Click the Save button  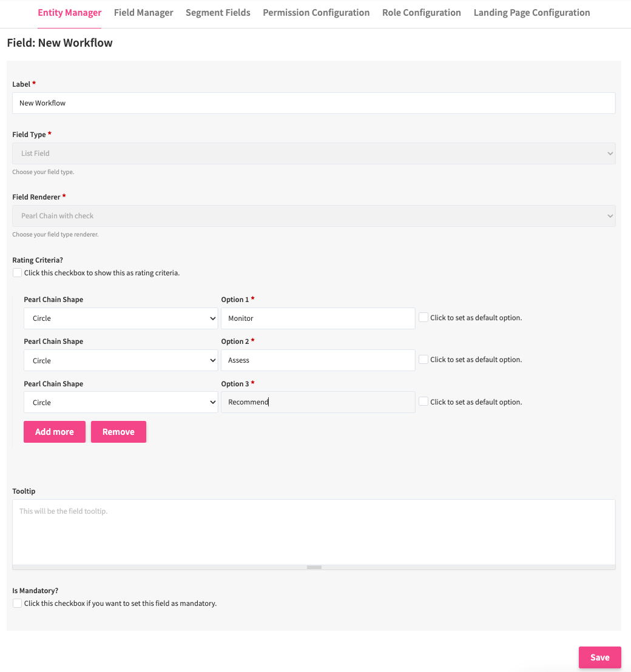coord(599,657)
